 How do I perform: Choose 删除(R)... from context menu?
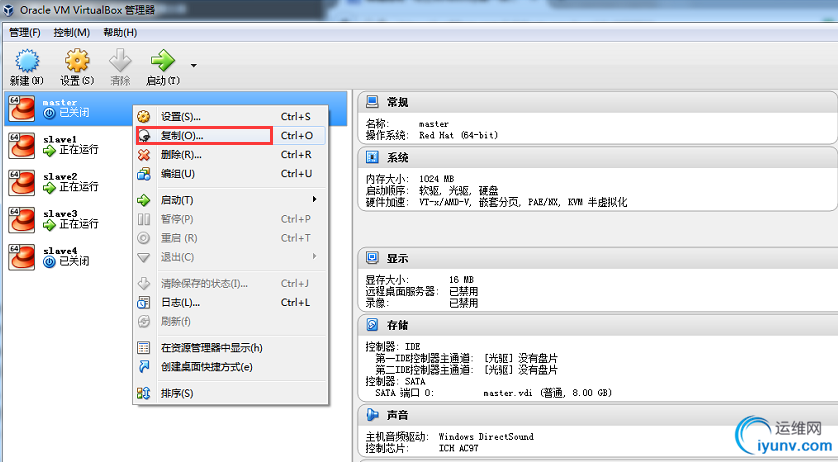click(x=230, y=155)
